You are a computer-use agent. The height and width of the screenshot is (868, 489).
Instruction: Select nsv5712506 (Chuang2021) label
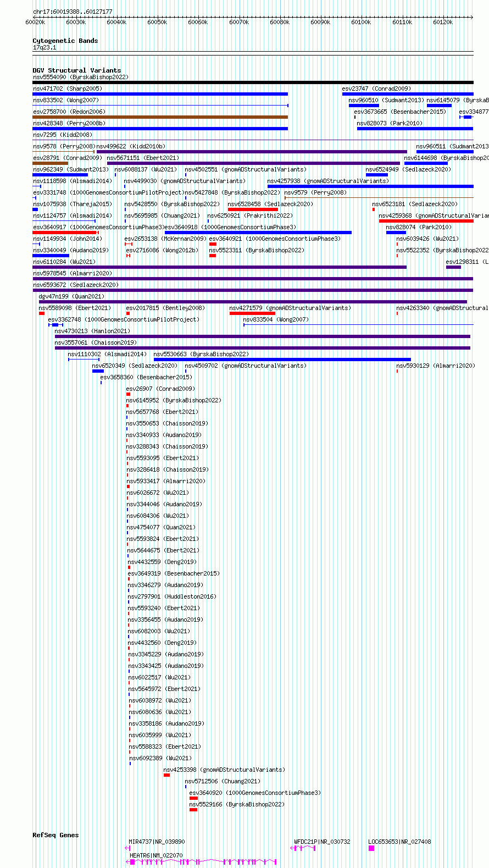(x=223, y=781)
